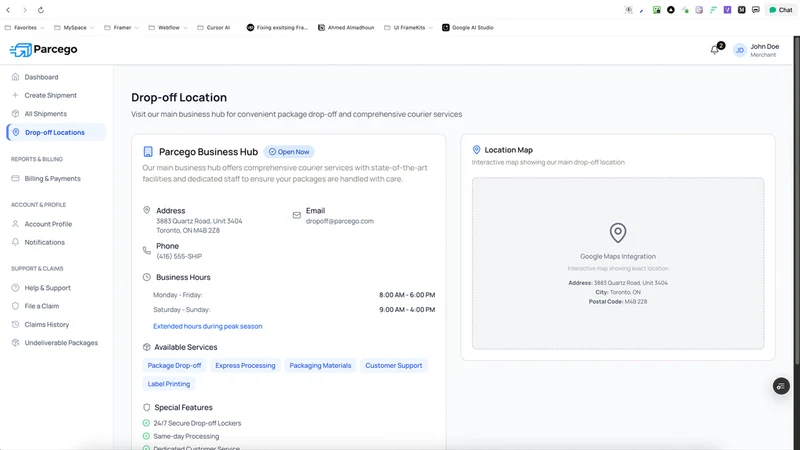Click the Billing & Payments card icon
This screenshot has width=800, height=450.
pyautogui.click(x=15, y=179)
